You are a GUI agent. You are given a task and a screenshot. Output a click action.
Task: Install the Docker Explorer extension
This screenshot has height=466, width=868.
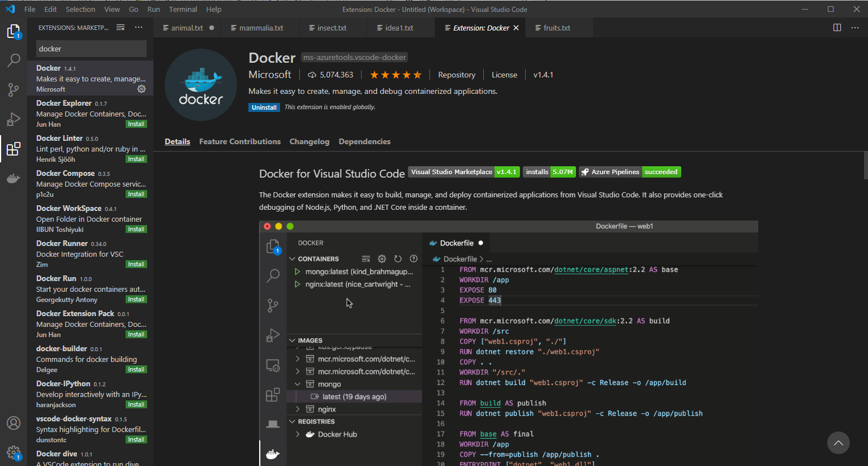pos(136,124)
